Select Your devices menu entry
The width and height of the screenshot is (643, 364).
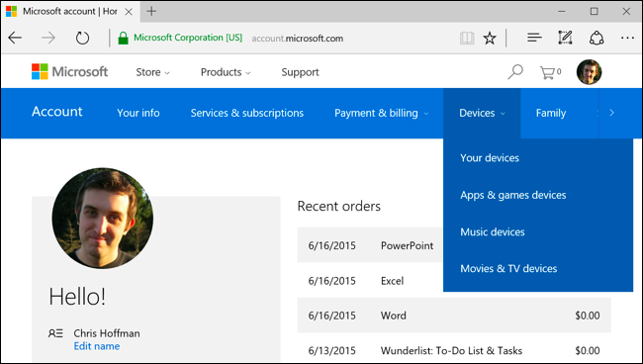tap(490, 158)
